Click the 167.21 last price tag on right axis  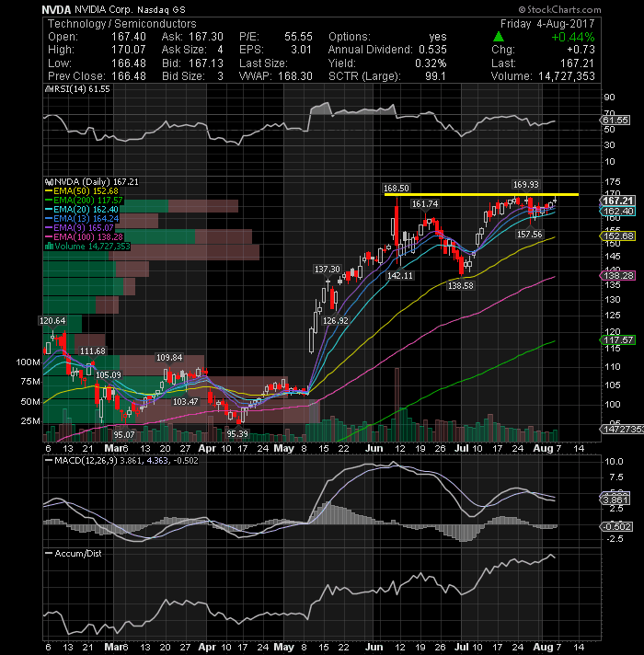(x=617, y=201)
